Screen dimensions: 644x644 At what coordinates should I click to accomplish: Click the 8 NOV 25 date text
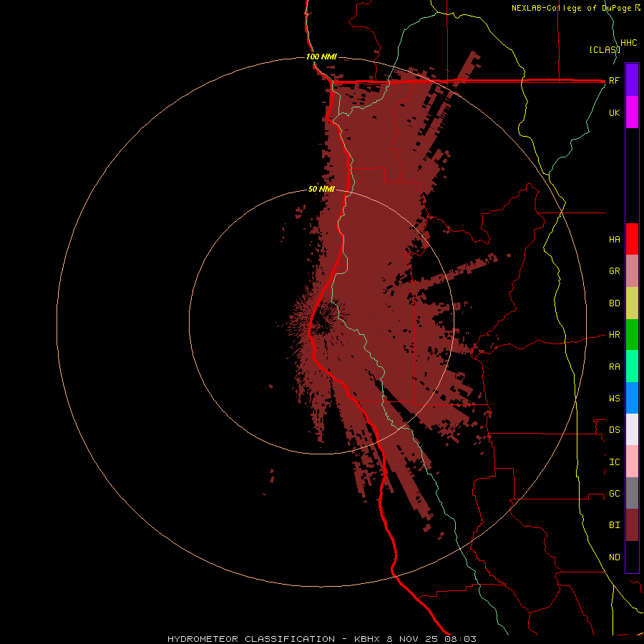pyautogui.click(x=412, y=639)
